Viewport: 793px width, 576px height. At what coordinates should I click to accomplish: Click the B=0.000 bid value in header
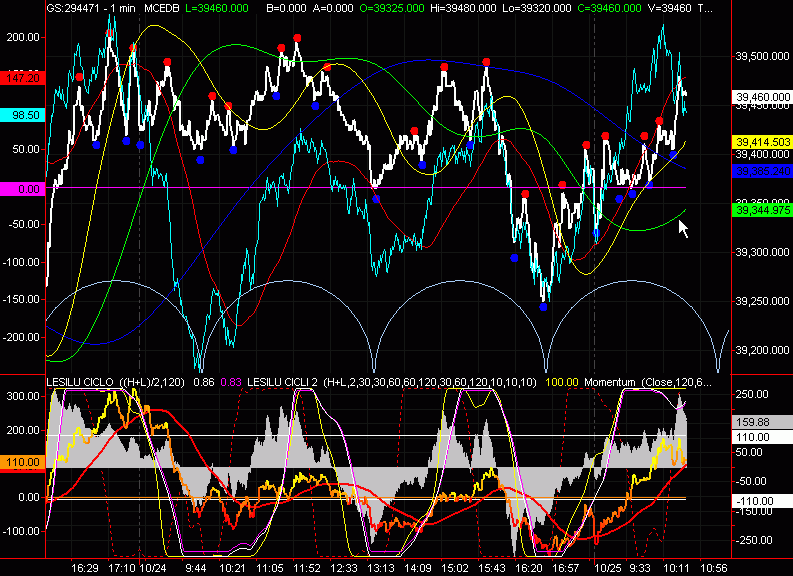click(x=286, y=8)
